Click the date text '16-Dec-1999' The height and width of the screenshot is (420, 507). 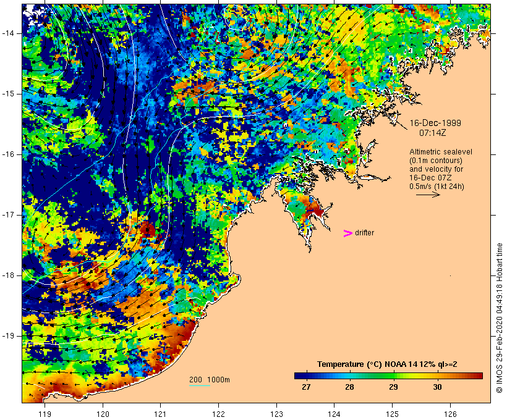point(435,123)
